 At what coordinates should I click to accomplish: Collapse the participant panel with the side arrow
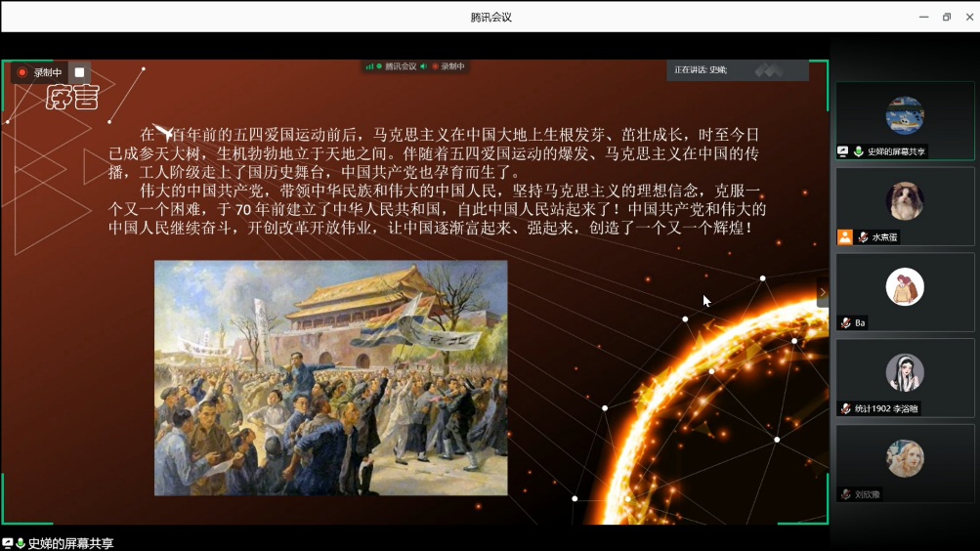tap(822, 292)
